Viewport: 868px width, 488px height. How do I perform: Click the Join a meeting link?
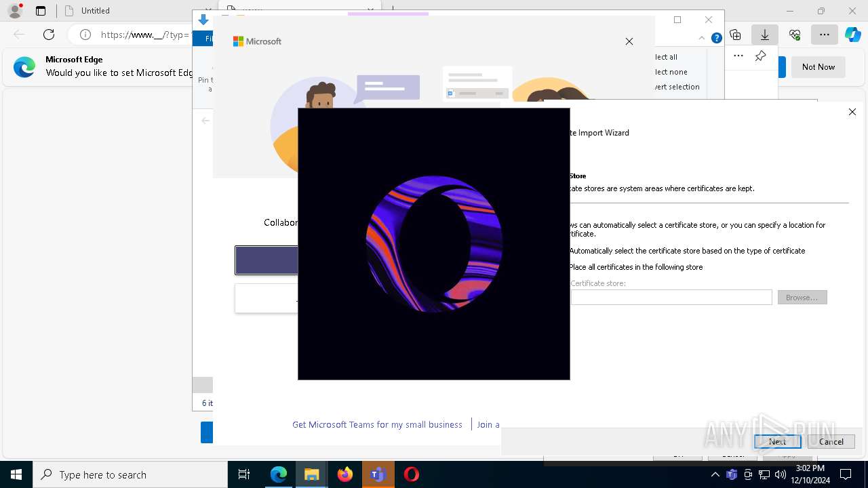(488, 424)
